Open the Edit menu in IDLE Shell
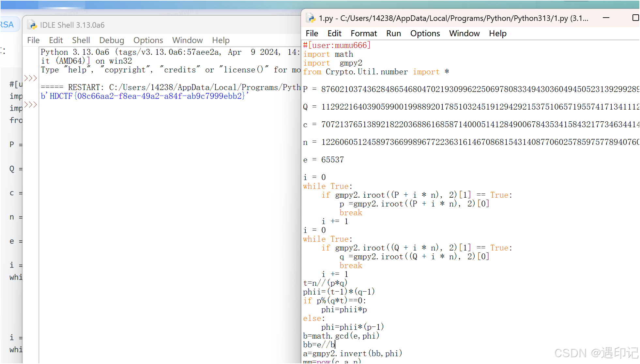 (56, 40)
